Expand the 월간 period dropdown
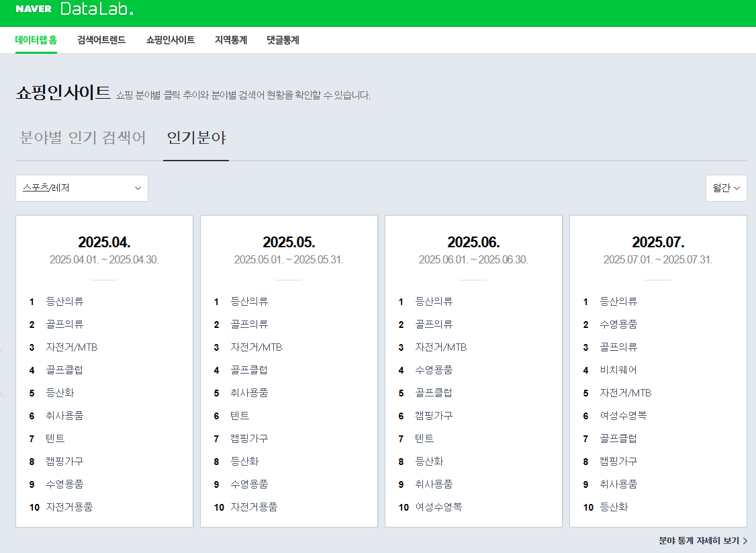This screenshot has height=553, width=756. (726, 188)
